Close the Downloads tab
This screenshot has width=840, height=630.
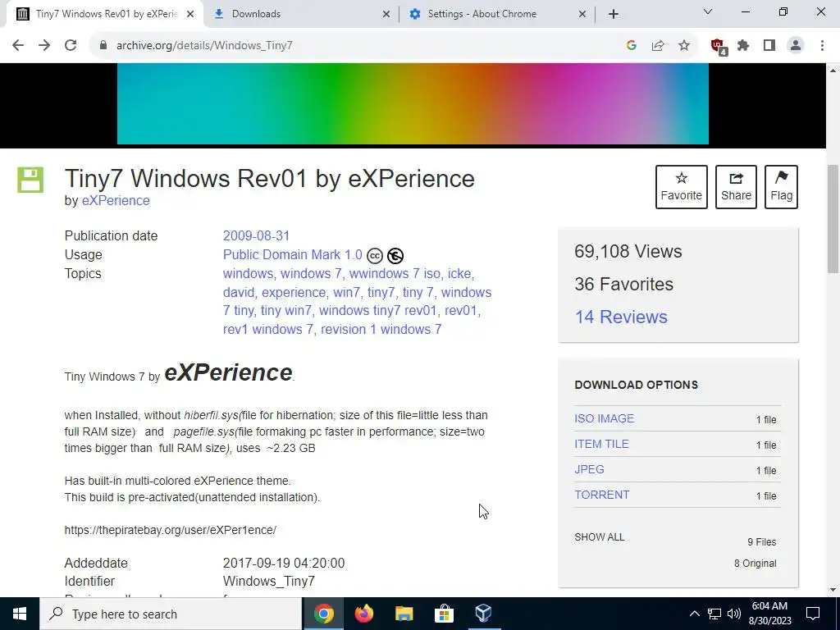pos(386,15)
